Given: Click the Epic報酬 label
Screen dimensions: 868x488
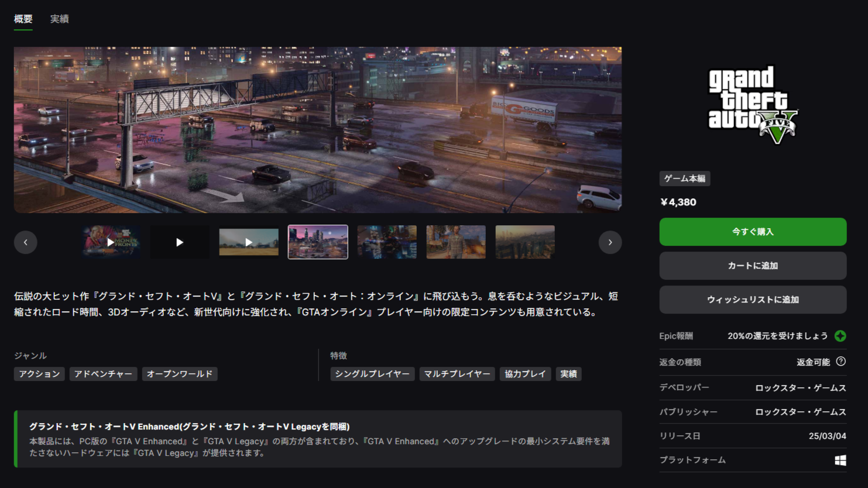Looking at the screenshot, I should point(676,336).
